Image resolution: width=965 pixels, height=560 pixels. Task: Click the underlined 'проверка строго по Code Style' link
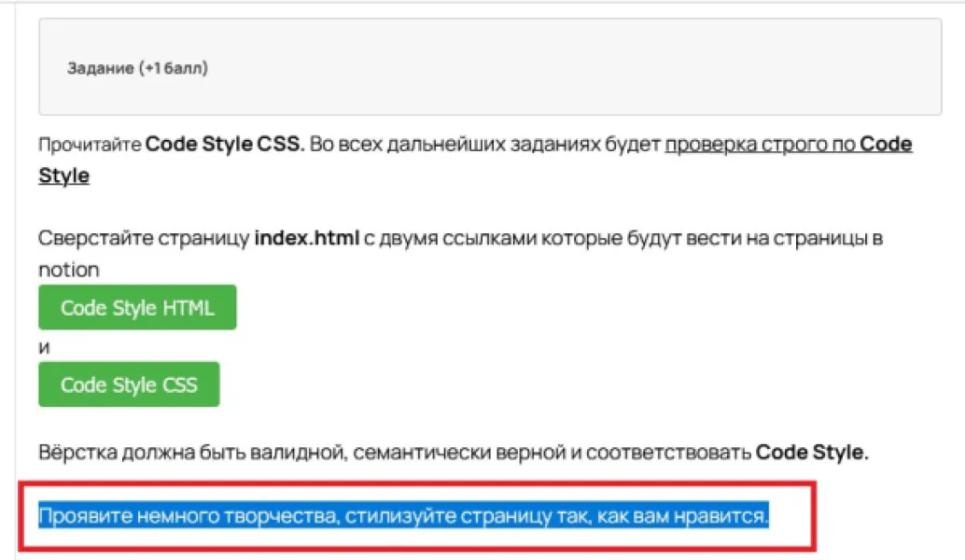point(789,144)
